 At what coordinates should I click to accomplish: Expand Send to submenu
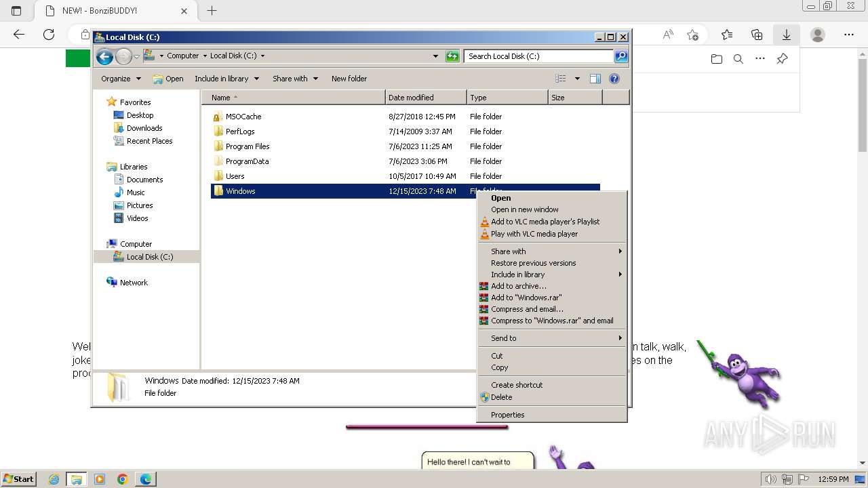(x=552, y=338)
